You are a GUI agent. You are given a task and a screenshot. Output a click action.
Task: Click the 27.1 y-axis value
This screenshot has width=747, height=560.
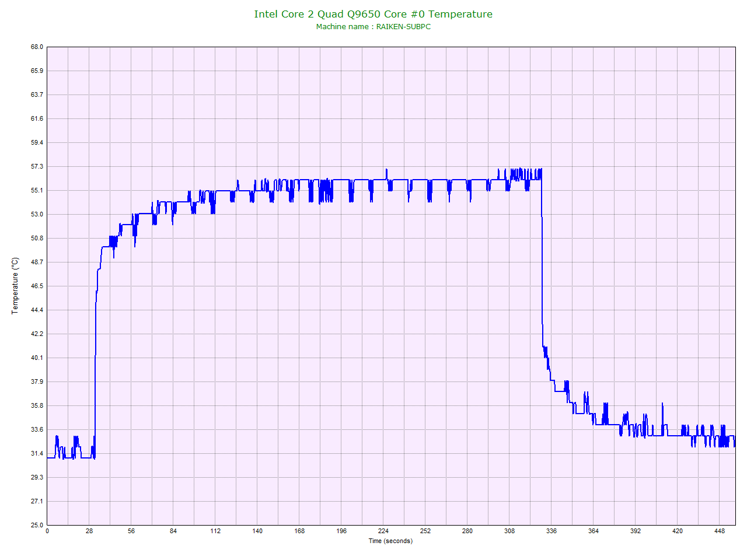click(37, 501)
